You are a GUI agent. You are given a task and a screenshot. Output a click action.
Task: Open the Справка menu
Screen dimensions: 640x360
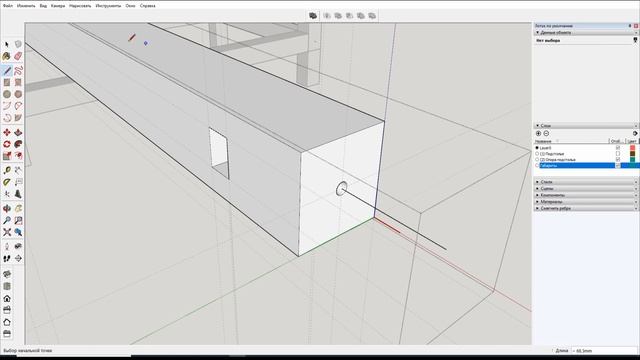147,6
